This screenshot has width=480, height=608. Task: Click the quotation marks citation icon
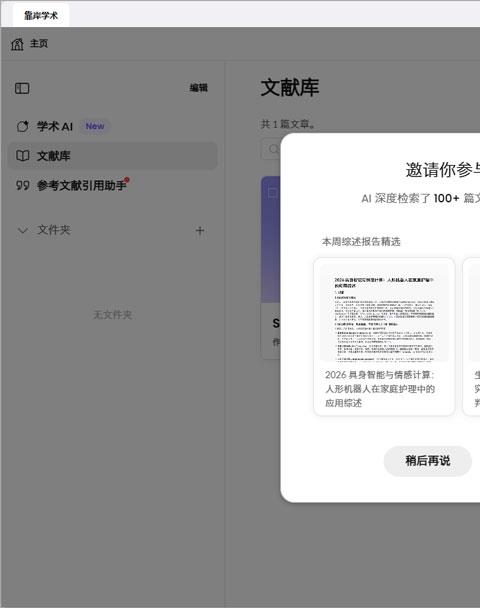click(x=22, y=185)
